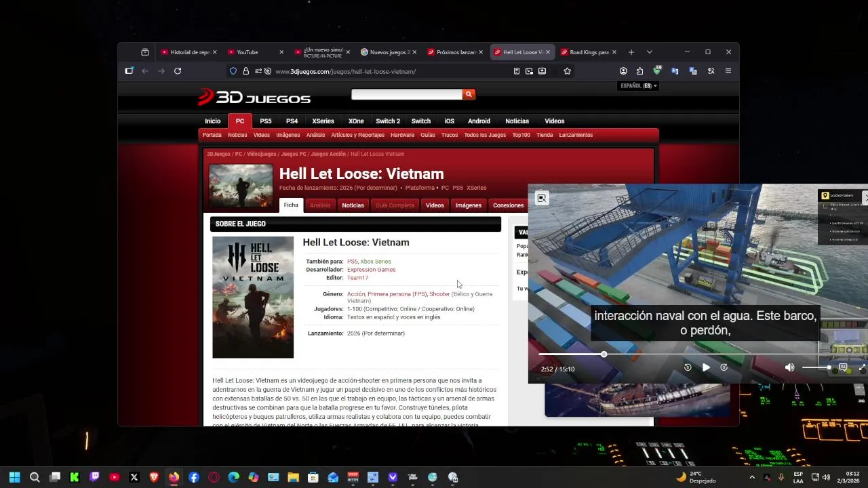Open Firefox from the taskbar
This screenshot has width=868, height=488.
pyautogui.click(x=174, y=477)
